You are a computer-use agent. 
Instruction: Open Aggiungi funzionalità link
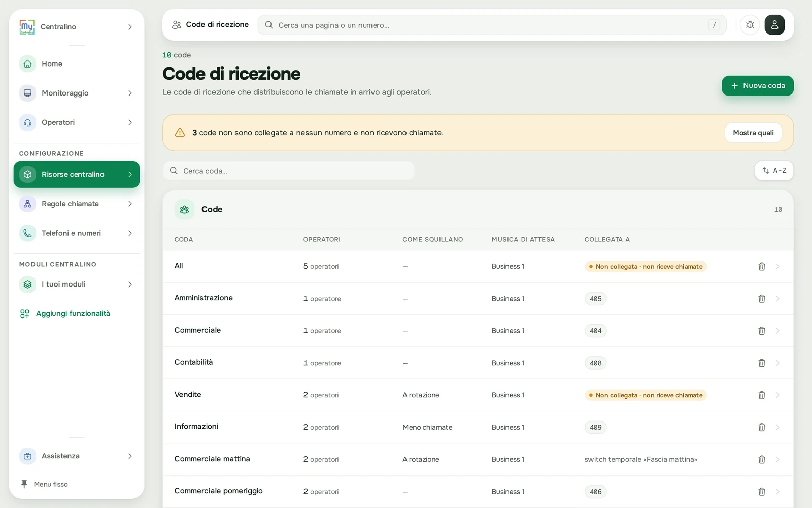(x=64, y=314)
